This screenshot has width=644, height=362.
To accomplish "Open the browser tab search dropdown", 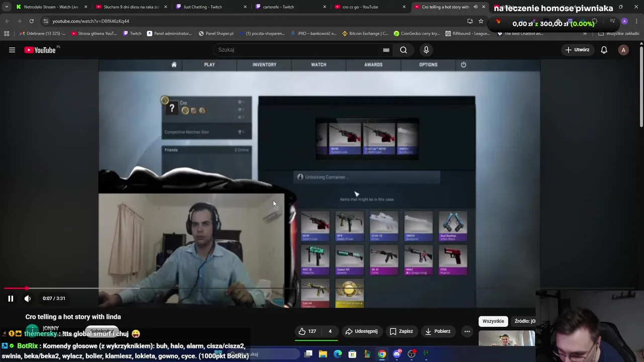I will [7, 7].
